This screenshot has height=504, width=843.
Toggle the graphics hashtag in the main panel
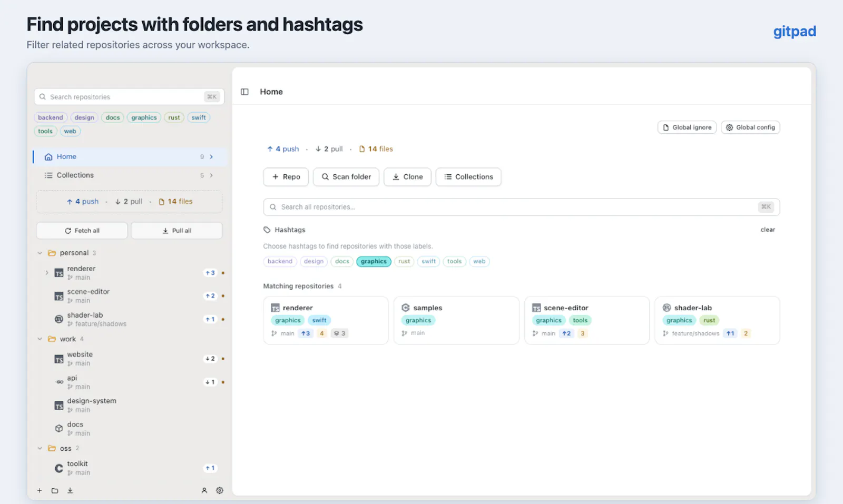(374, 261)
